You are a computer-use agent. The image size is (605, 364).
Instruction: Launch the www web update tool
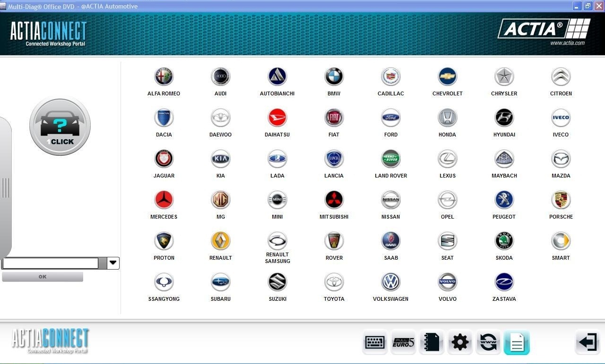488,342
